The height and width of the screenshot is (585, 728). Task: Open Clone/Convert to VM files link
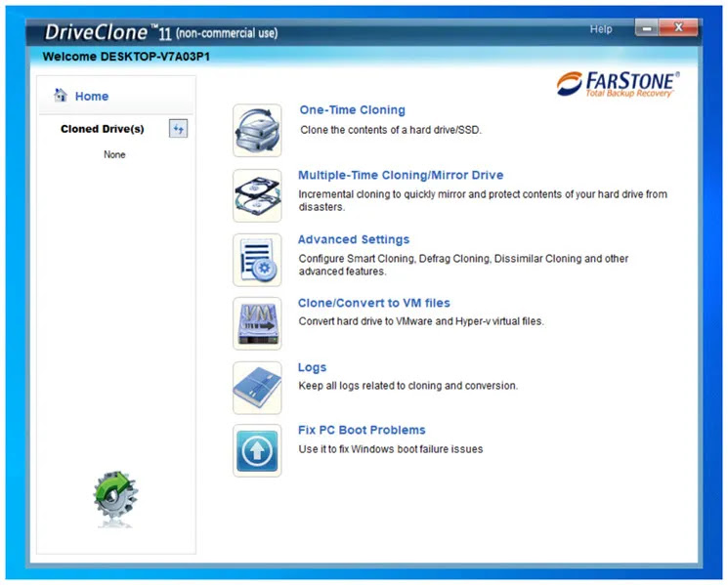coord(373,303)
